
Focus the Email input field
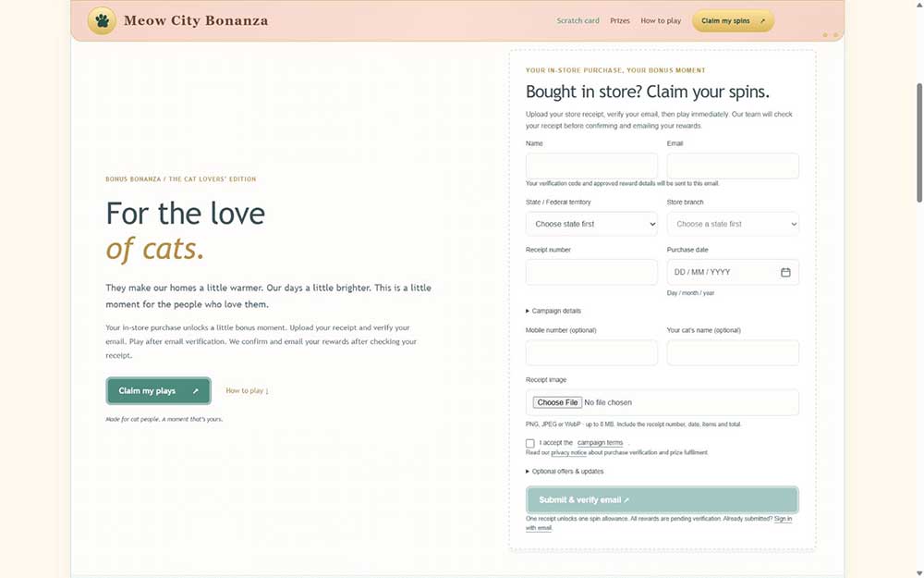coord(733,166)
